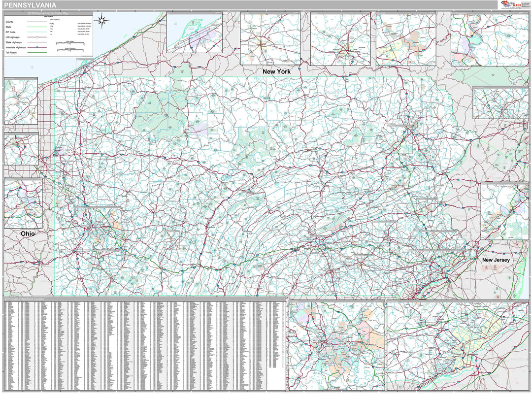Viewport: 532px width, 399px height.
Task: Collapse the 2018 Pennsylvania State Map title bar
Action: tap(48, 13)
